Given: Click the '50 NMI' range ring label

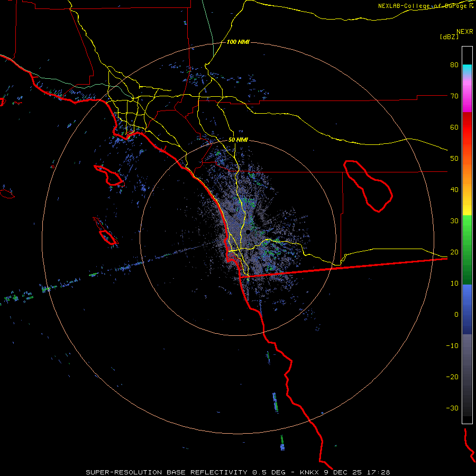Looking at the screenshot, I should pyautogui.click(x=238, y=140).
